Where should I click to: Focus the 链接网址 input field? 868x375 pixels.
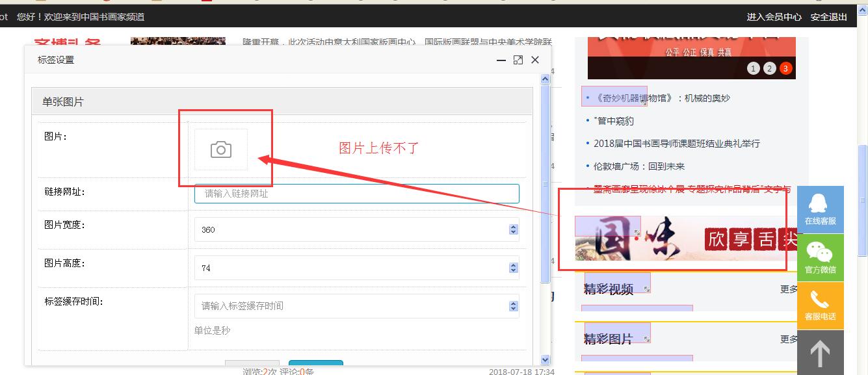[x=356, y=194]
